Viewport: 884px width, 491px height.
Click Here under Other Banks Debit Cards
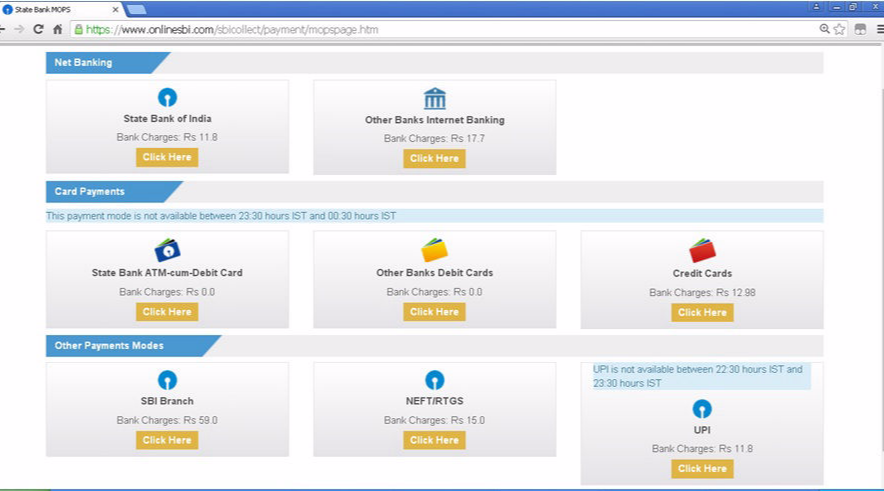[x=434, y=312]
